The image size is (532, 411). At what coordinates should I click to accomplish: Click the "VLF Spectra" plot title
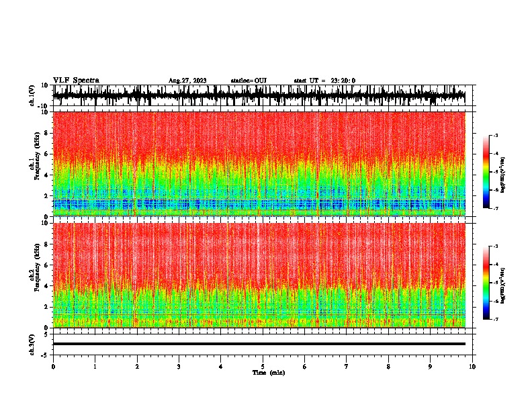tap(76, 81)
